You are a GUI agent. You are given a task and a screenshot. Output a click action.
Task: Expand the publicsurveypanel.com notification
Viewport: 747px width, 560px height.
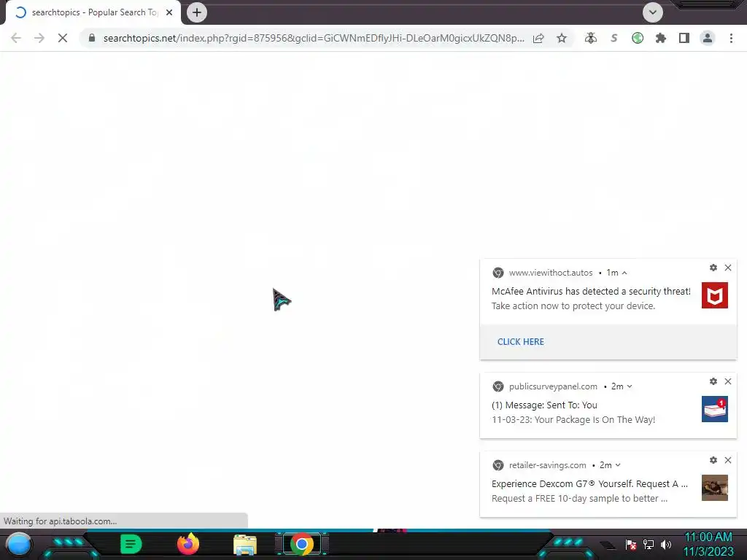pyautogui.click(x=630, y=386)
